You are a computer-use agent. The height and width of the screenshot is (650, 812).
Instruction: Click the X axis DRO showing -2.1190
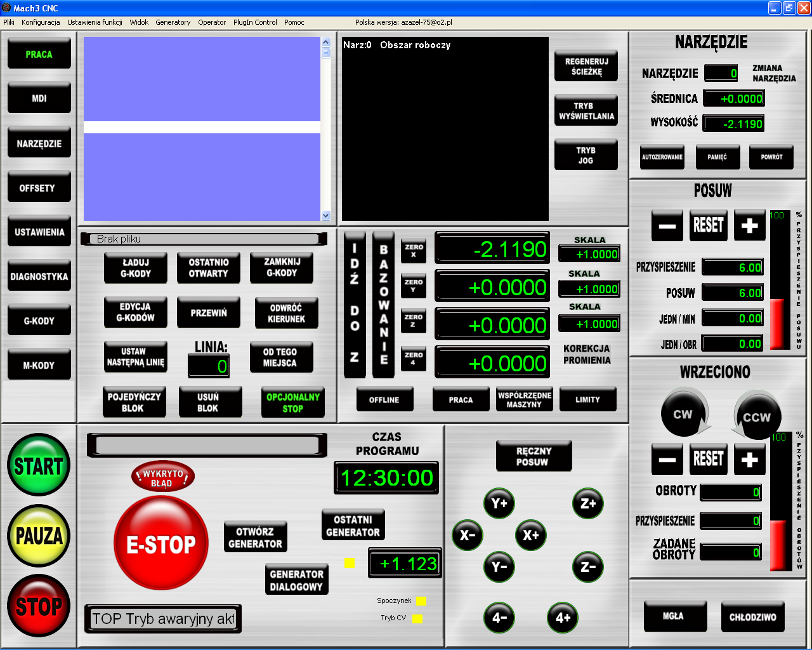[492, 249]
